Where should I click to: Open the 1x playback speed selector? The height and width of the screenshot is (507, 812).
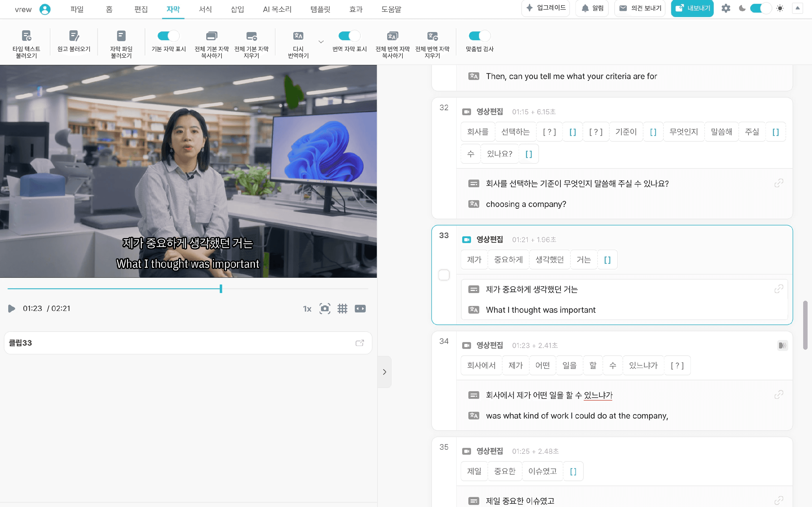307,309
